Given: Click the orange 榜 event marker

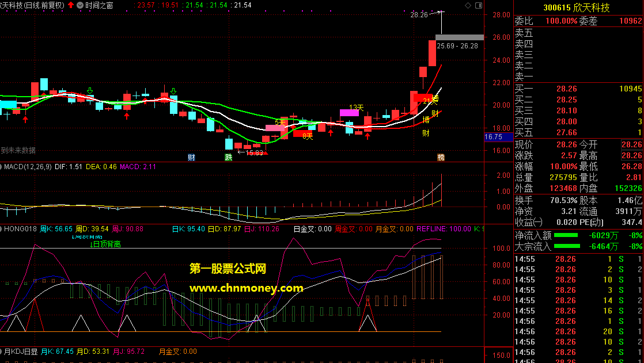Looking at the screenshot, I should coord(441,157).
